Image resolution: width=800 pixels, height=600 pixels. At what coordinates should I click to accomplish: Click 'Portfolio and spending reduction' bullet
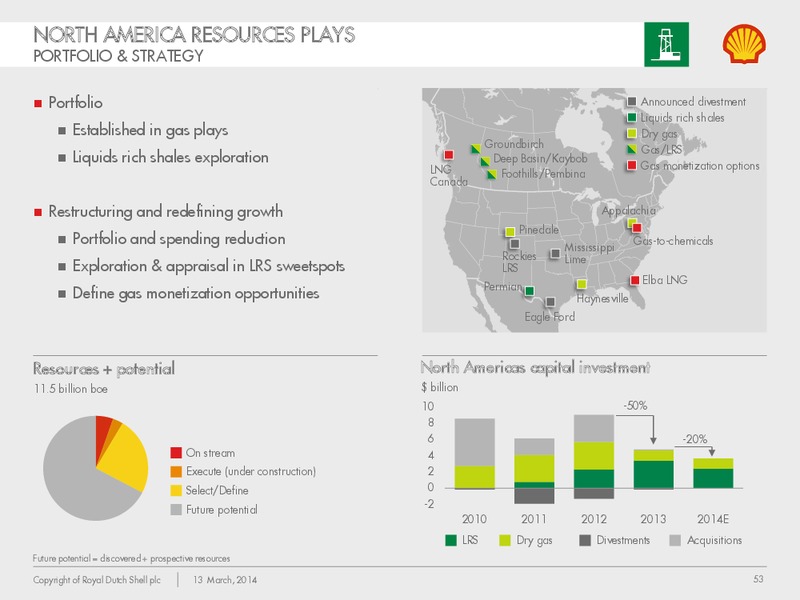172,239
